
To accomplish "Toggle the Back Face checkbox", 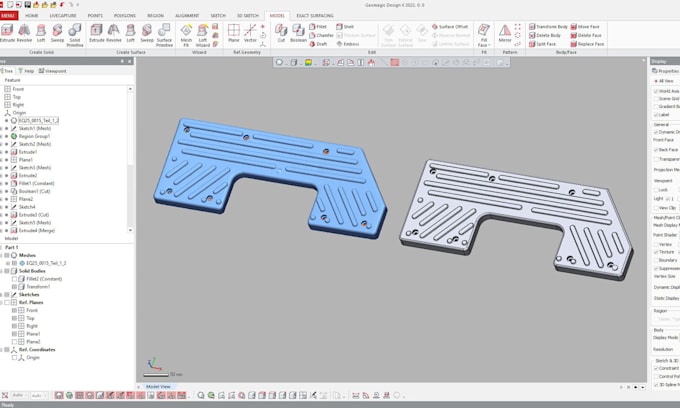I will coord(656,150).
